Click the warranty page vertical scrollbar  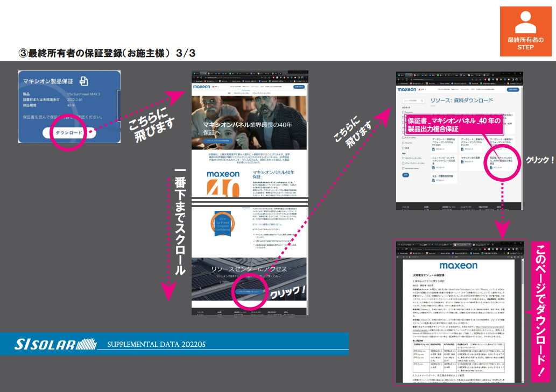(x=307, y=141)
